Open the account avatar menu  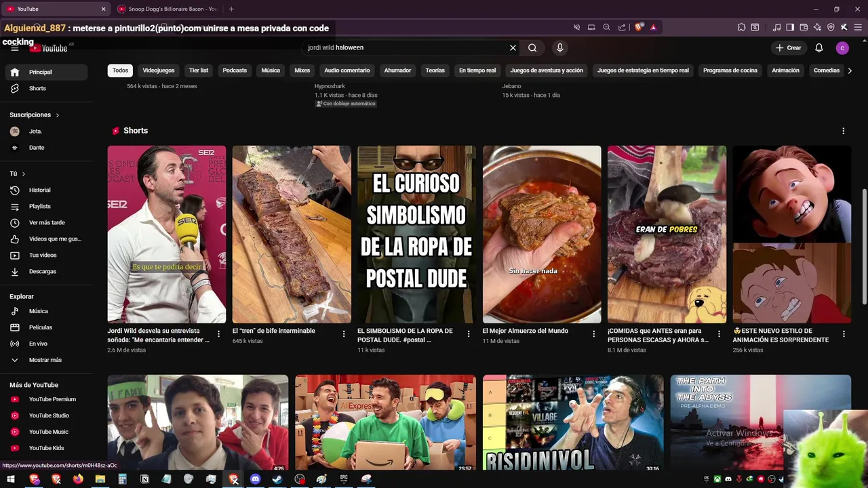point(842,47)
